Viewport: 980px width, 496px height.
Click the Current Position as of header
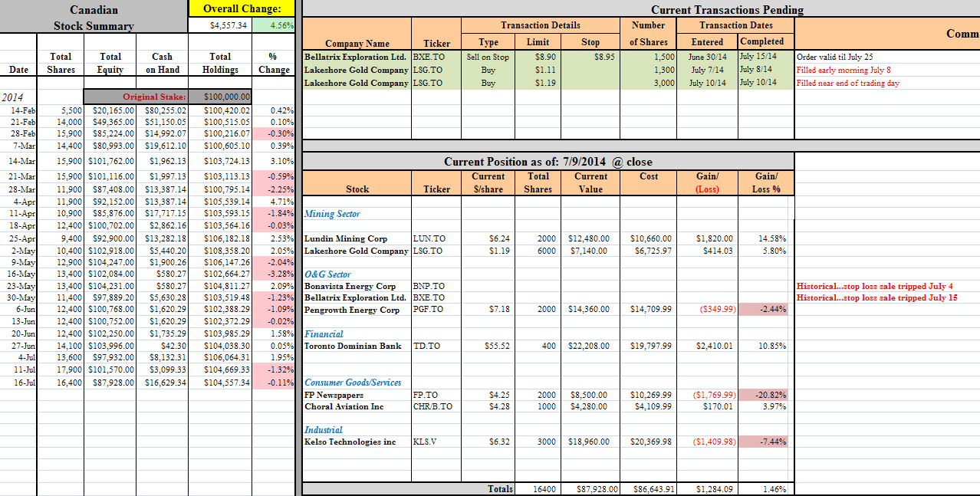548,162
